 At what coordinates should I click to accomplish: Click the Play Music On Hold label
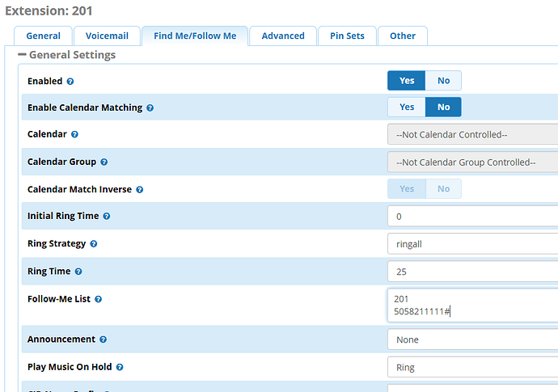pos(70,367)
